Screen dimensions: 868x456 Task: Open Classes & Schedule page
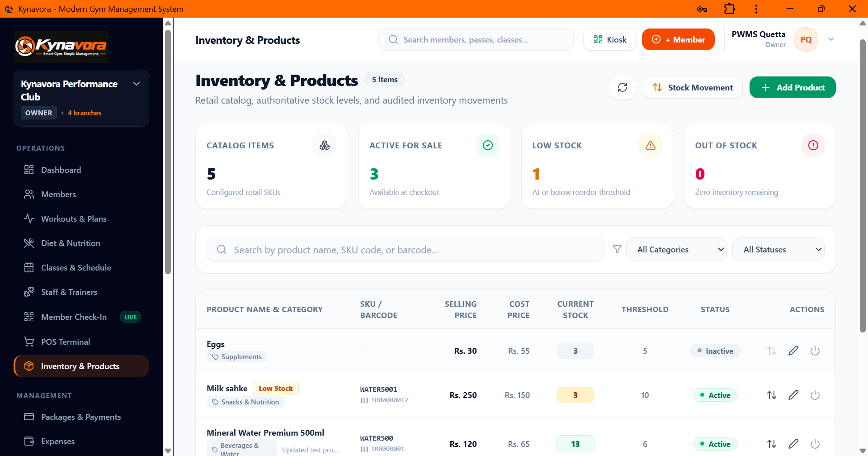(x=81, y=267)
